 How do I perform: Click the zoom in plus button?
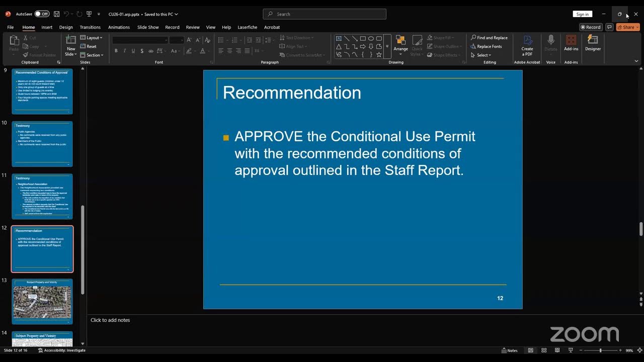coord(620,350)
